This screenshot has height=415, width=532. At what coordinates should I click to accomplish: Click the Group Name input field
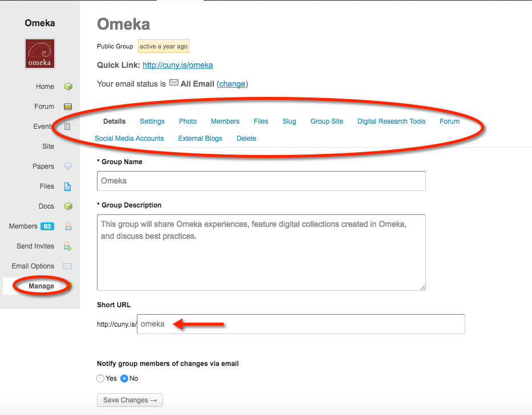point(261,181)
